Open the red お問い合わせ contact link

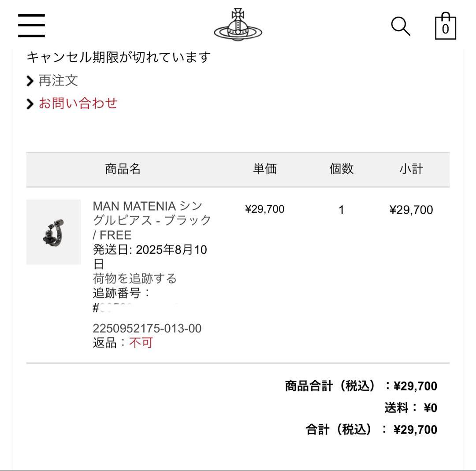(x=78, y=104)
